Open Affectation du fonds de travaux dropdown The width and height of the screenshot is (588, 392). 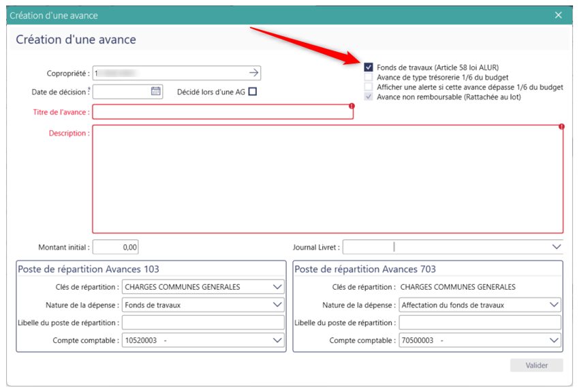[x=553, y=305]
